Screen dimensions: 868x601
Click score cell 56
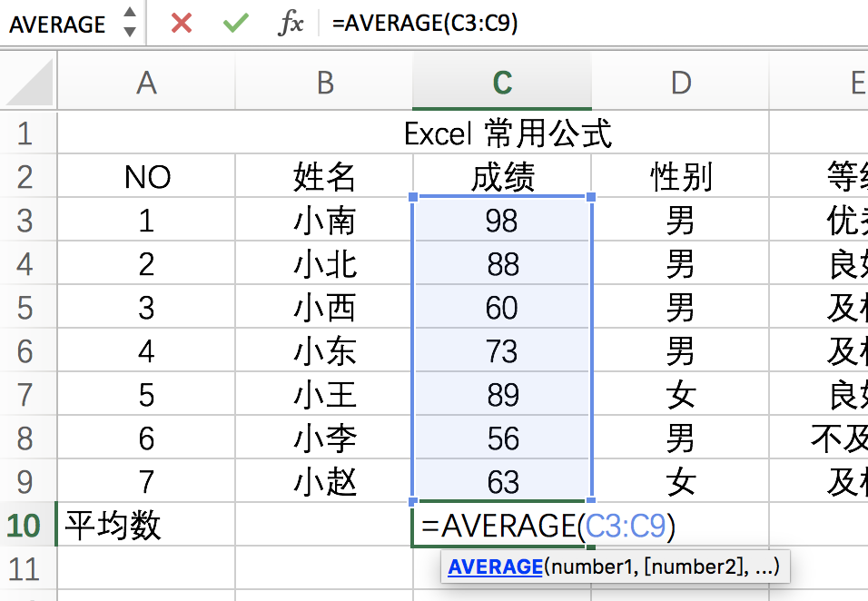(502, 438)
